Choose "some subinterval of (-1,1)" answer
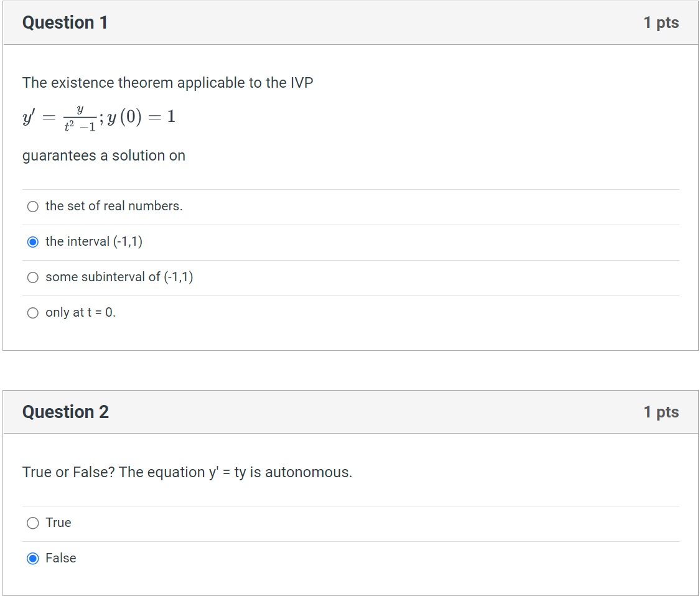This screenshot has height=596, width=700. 32,277
